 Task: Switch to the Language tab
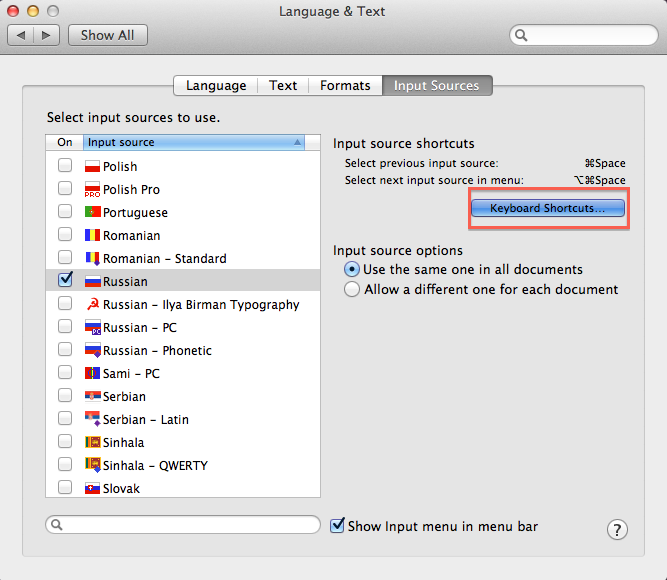[216, 86]
